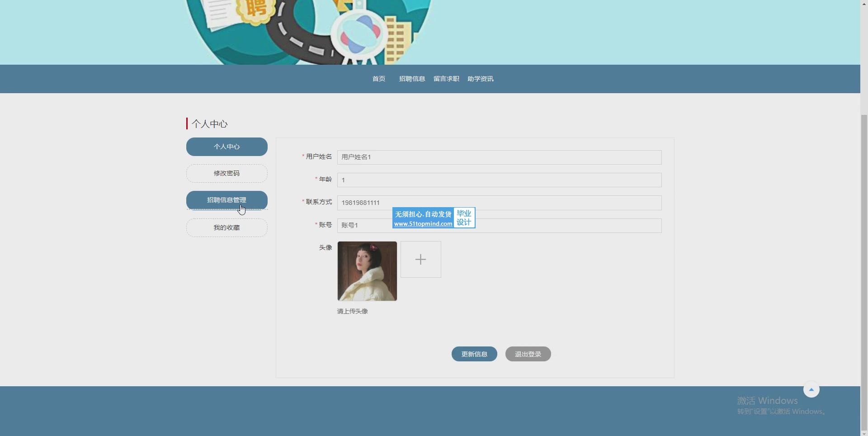Open the 留言求职 page from navigation
868x436 pixels.
click(446, 79)
